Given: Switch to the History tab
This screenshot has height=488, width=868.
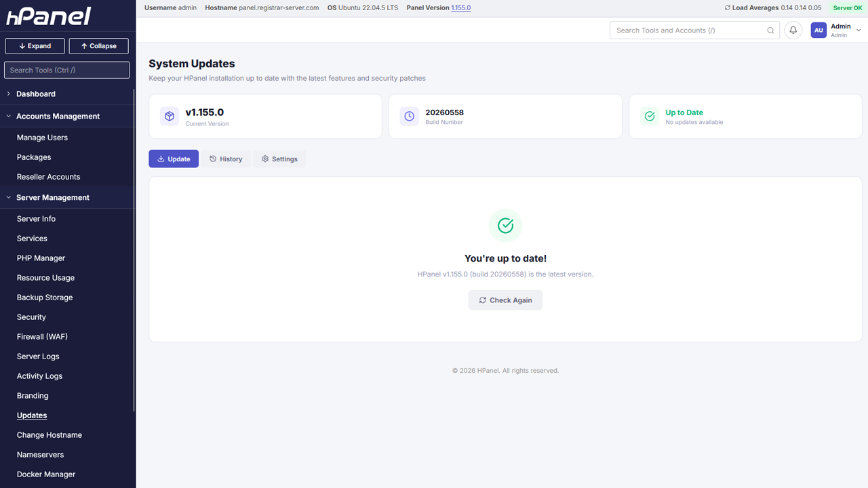Looking at the screenshot, I should [226, 159].
